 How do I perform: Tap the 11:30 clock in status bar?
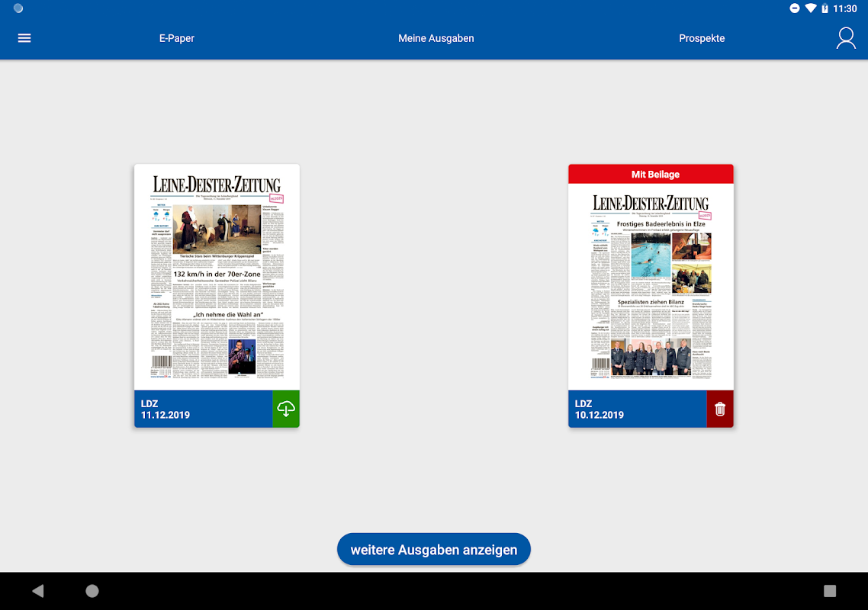click(845, 8)
